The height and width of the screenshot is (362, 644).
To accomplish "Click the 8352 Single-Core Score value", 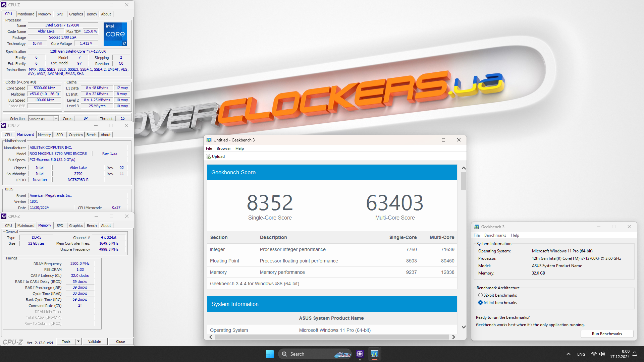I will pyautogui.click(x=270, y=202).
